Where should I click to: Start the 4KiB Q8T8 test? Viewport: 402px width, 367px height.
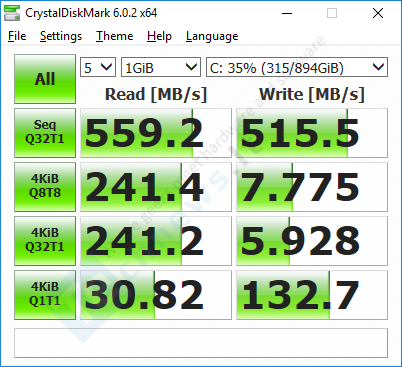[45, 187]
